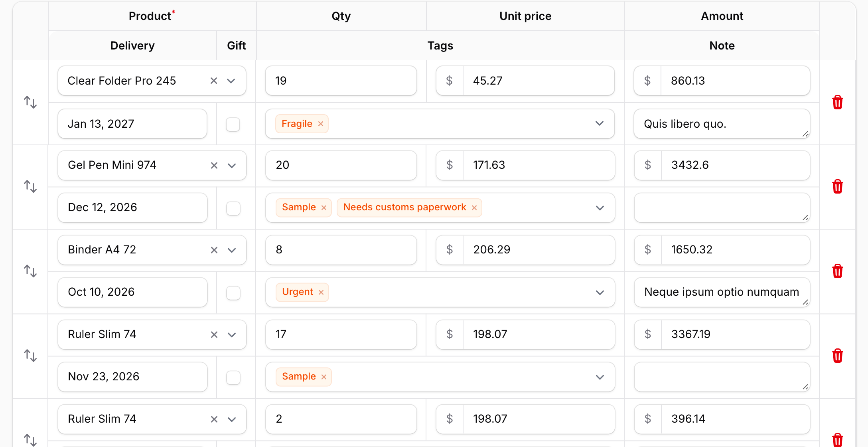Click the unit price field showing 171.63
The image size is (868, 447).
539,165
